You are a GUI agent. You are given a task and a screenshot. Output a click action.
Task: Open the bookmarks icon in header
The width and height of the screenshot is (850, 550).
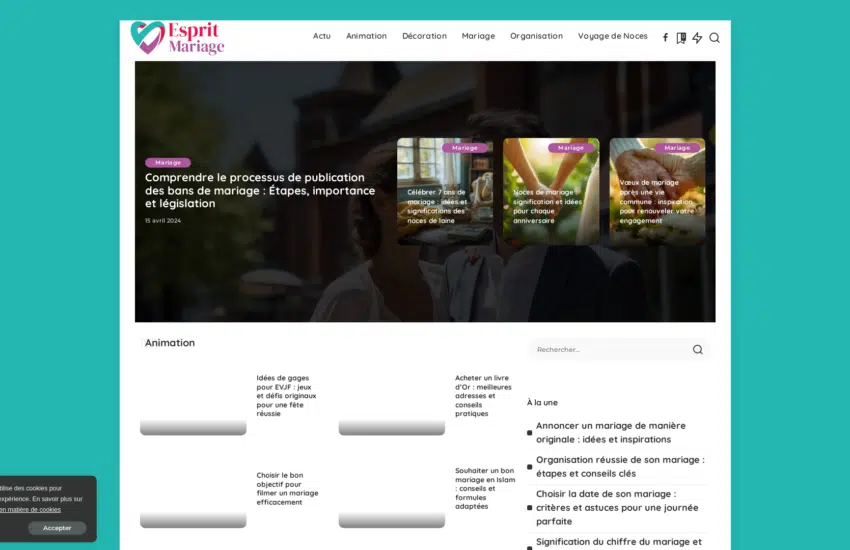(x=681, y=38)
